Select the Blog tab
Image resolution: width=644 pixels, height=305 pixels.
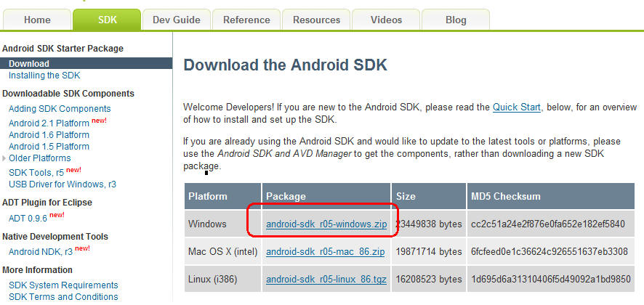click(456, 20)
